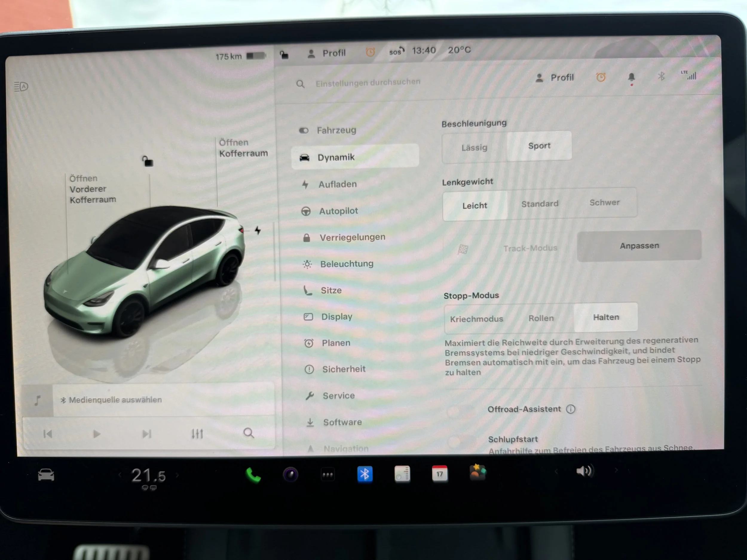Open the phone app in the dock
Viewport: 747px width, 560px height.
[253, 475]
